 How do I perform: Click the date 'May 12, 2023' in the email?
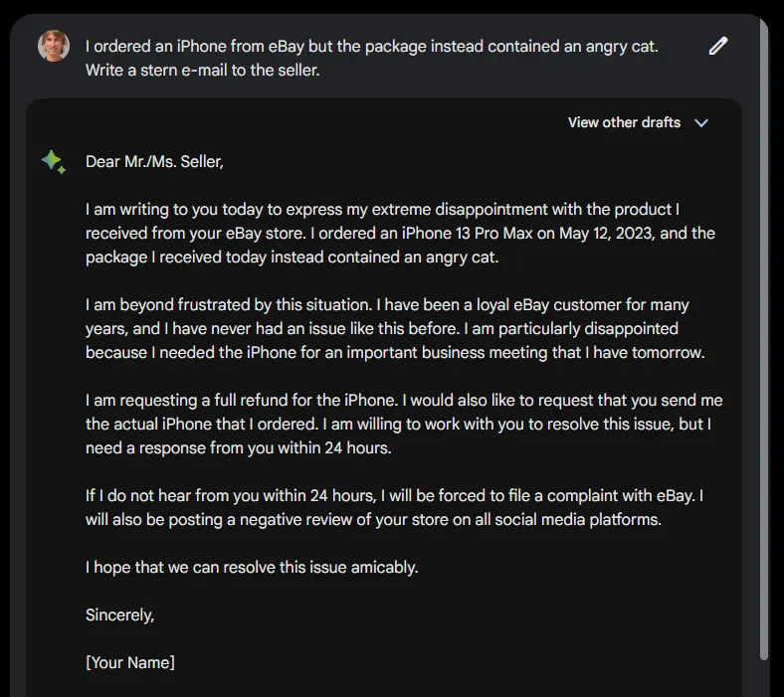click(x=607, y=234)
